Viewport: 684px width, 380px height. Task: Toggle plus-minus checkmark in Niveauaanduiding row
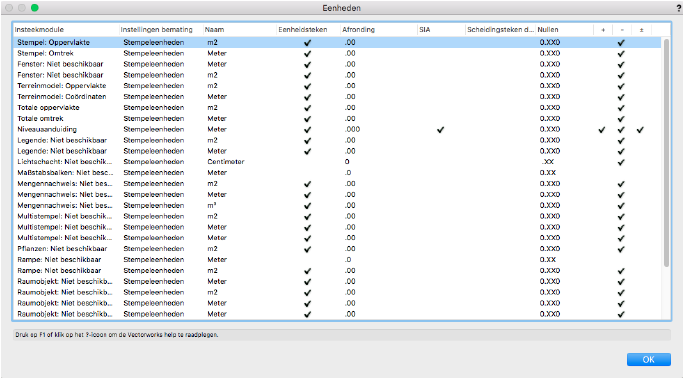[x=640, y=130]
